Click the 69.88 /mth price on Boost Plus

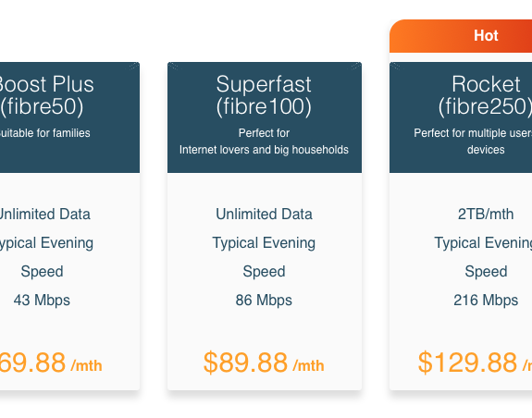click(51, 363)
